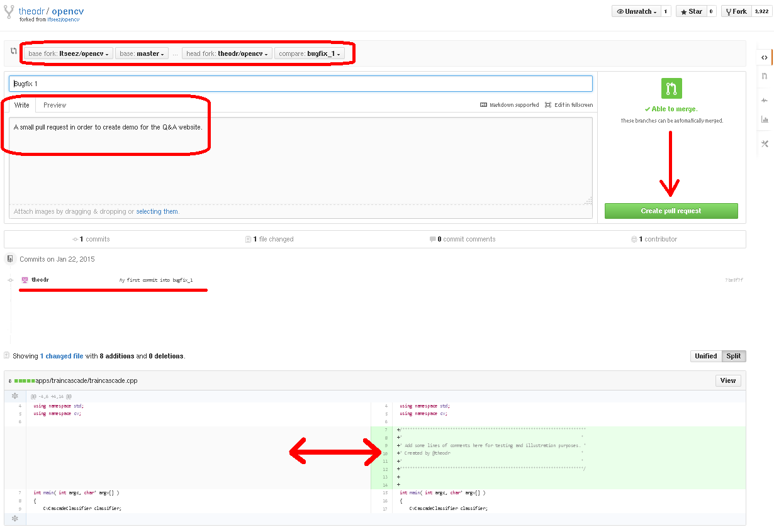Image resolution: width=774 pixels, height=532 pixels.
Task: Click the diff hunk header @@ -4,6 +4,14 @@
Action: 52,397
